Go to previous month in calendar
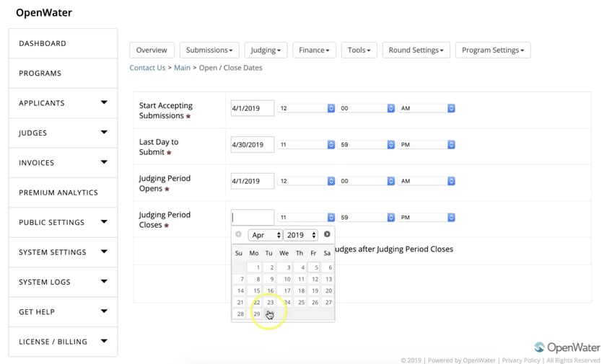This screenshot has width=607, height=364. click(x=239, y=234)
